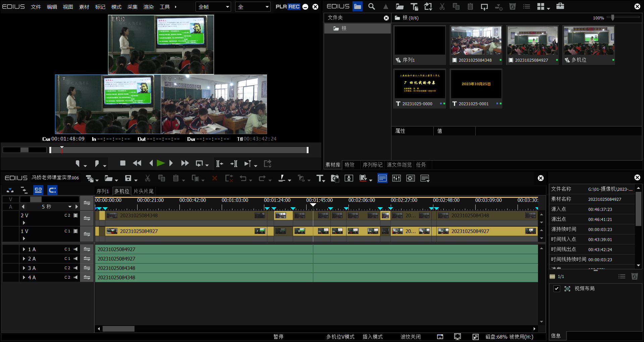
Task: Select the root folder 根 in tree
Action: coord(357,28)
